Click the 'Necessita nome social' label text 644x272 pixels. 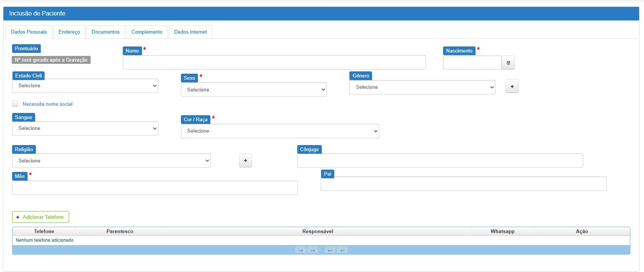click(48, 104)
